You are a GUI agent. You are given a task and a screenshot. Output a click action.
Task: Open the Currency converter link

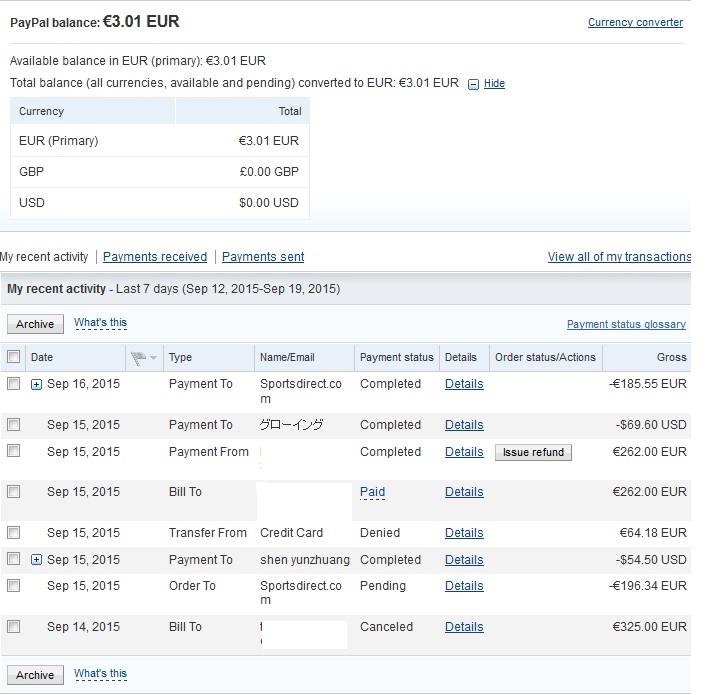click(635, 22)
